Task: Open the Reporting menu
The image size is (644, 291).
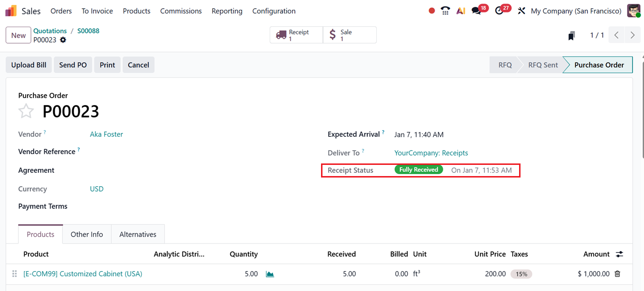Action: click(227, 11)
